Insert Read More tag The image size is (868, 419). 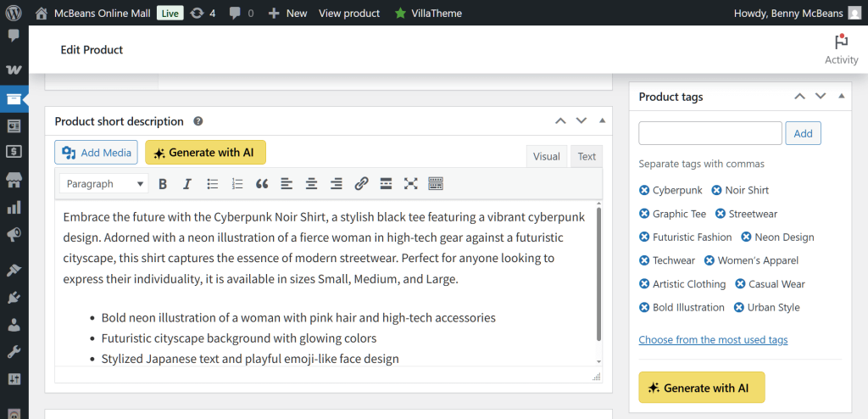pos(387,184)
